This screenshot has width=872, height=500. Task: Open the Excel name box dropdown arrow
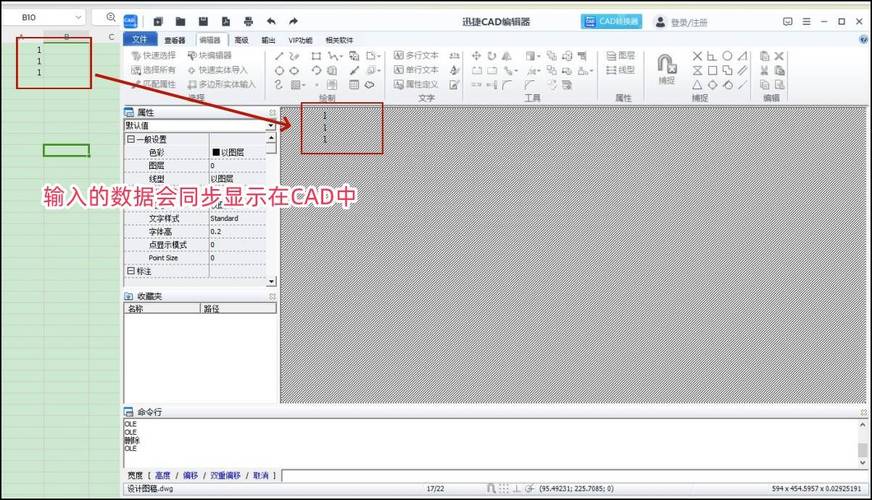coord(78,17)
